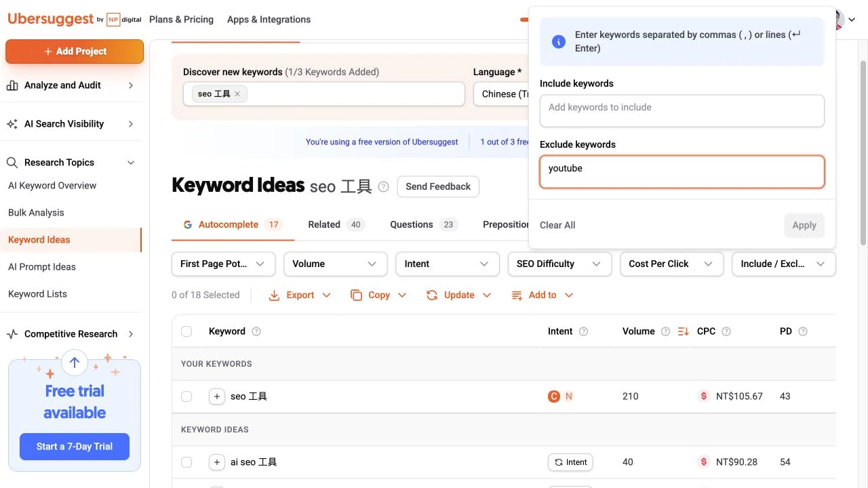Click the blue info icon in the filter popup

559,41
